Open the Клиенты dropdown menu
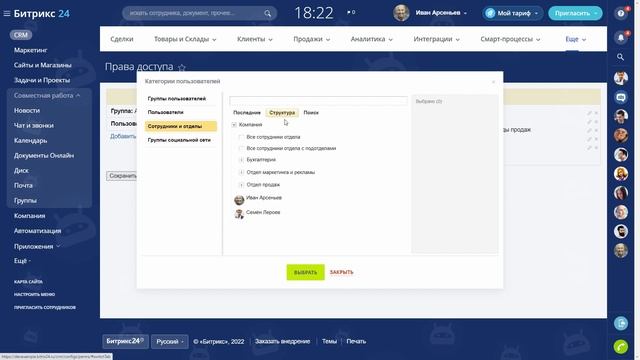 [x=255, y=39]
